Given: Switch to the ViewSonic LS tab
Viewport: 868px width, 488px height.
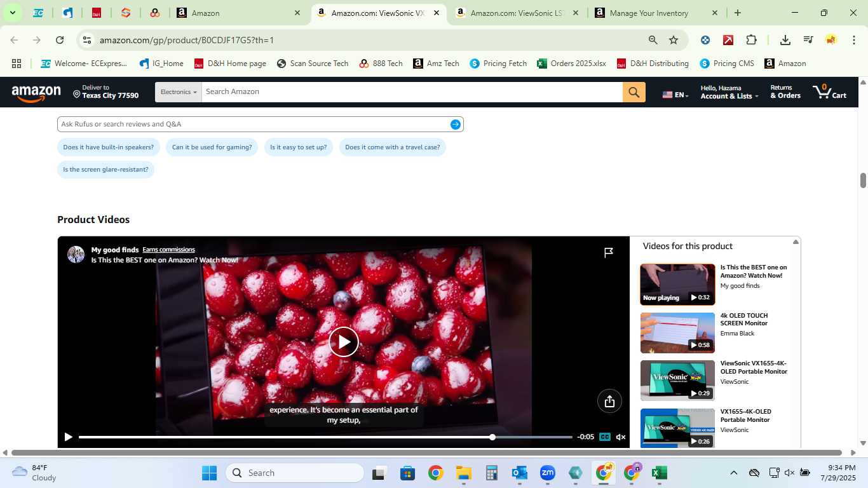Looking at the screenshot, I should (x=517, y=13).
